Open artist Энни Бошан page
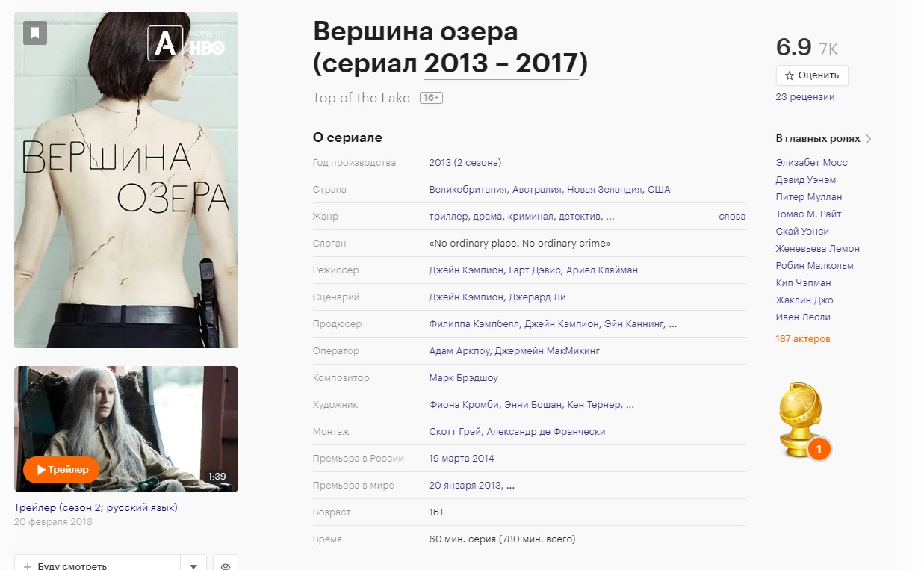 [533, 405]
